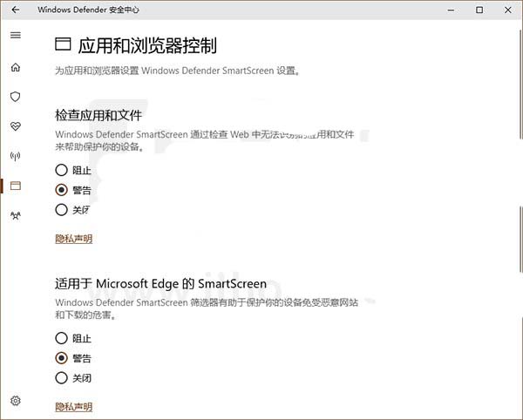523x420 pixels.
Task: Open Firewall & network protection antenna icon
Action: (16, 156)
